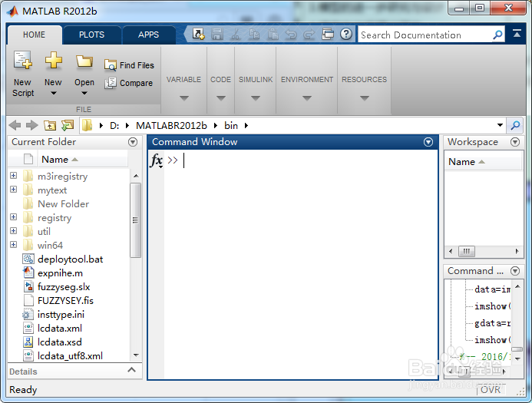
Task: Open Workspace panel actions menu
Action: (515, 142)
